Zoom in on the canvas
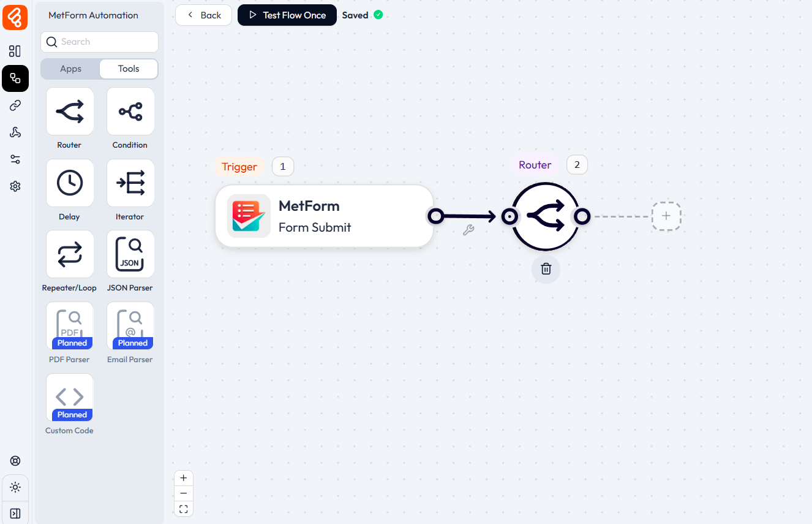812x524 pixels. [184, 478]
